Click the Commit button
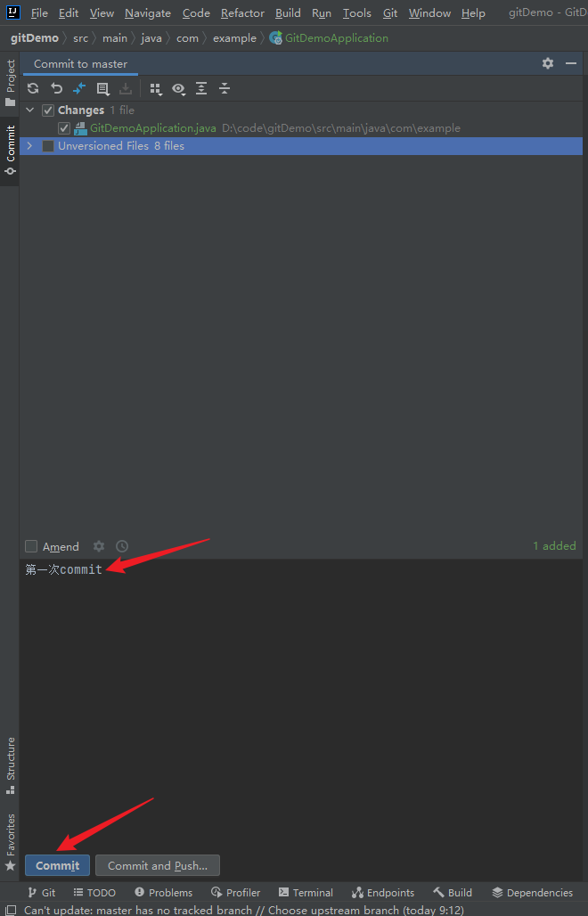588x916 pixels. click(57, 865)
